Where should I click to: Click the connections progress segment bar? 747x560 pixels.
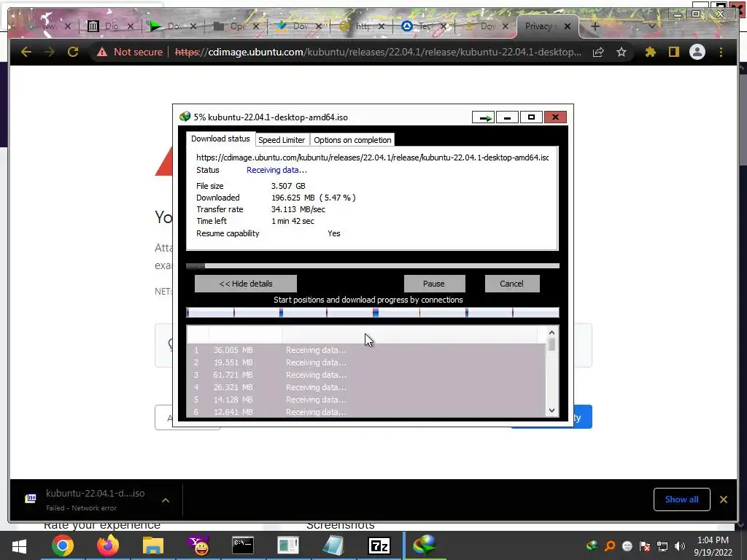pos(373,312)
